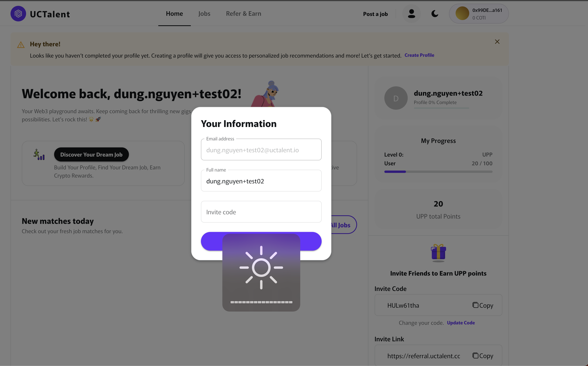The height and width of the screenshot is (366, 588).
Task: Open the user profile icon
Action: point(411,14)
